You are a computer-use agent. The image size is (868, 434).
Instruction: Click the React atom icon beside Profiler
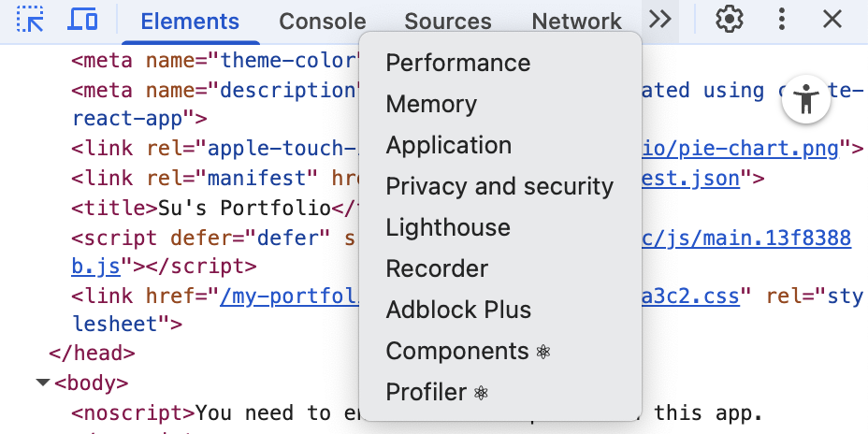tap(482, 393)
